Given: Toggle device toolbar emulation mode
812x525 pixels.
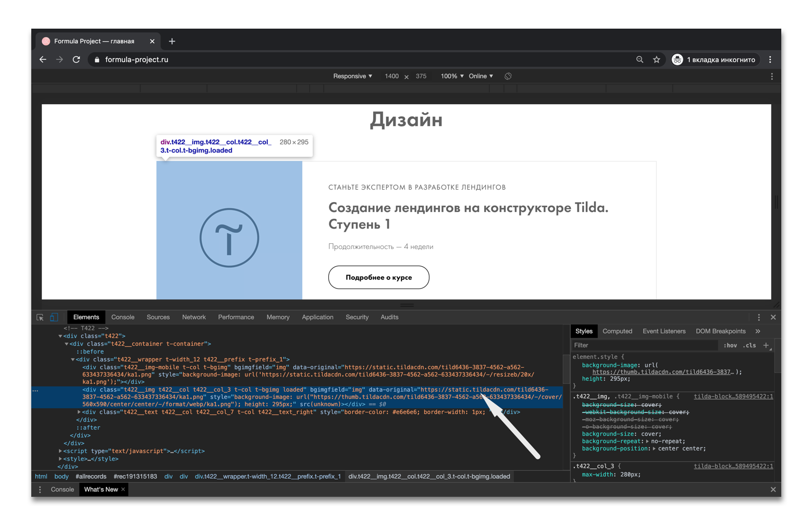Looking at the screenshot, I should point(54,317).
